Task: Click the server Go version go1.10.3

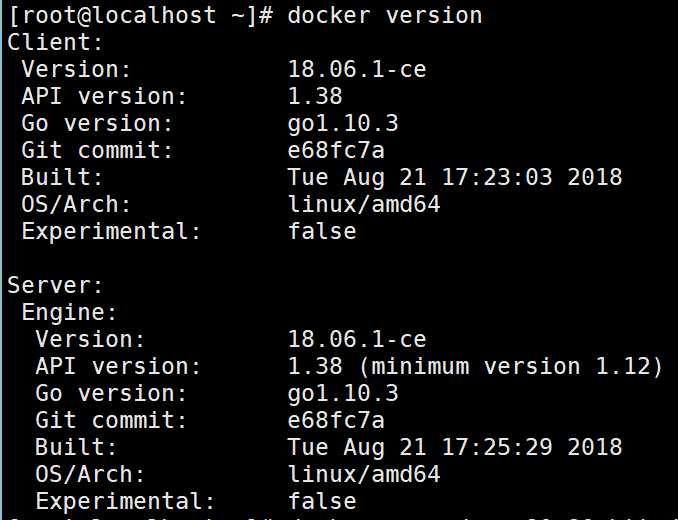Action: (x=343, y=394)
